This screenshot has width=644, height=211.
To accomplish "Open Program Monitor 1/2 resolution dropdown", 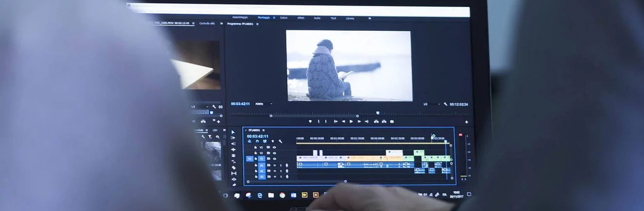I will [x=432, y=104].
